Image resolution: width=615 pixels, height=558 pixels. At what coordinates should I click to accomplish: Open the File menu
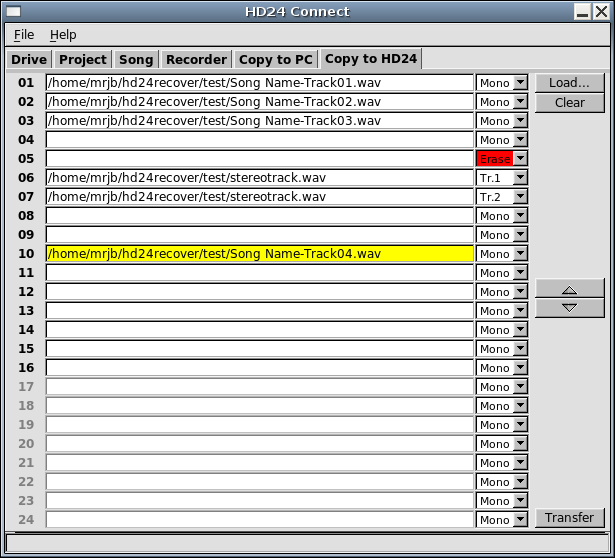(24, 35)
